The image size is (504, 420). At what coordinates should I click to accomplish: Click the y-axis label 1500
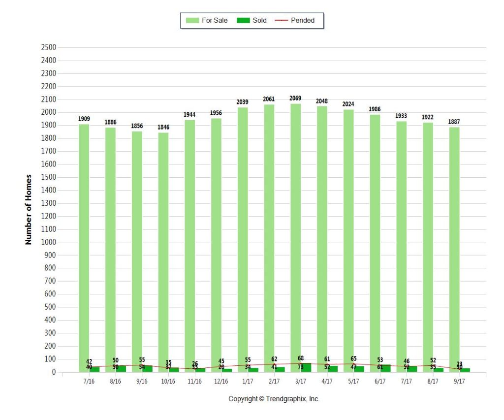click(49, 177)
